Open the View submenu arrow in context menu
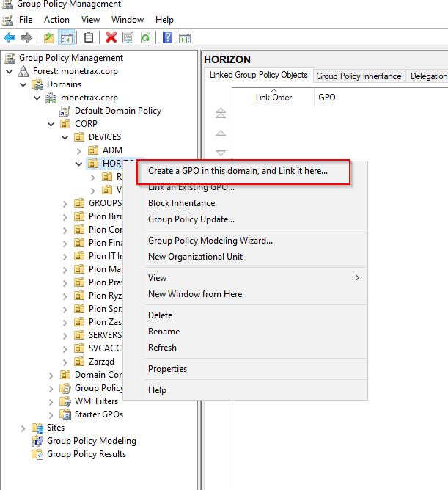 click(357, 278)
